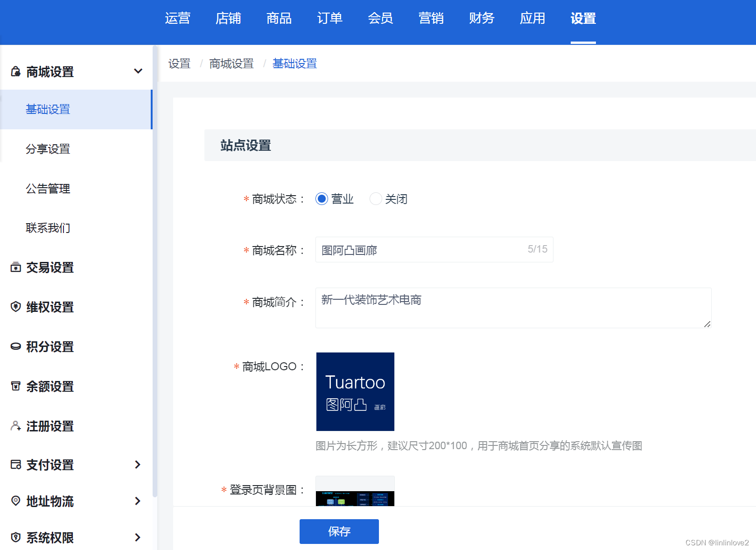This screenshot has width=756, height=550.
Task: Open the 设置 top menu
Action: coord(583,19)
